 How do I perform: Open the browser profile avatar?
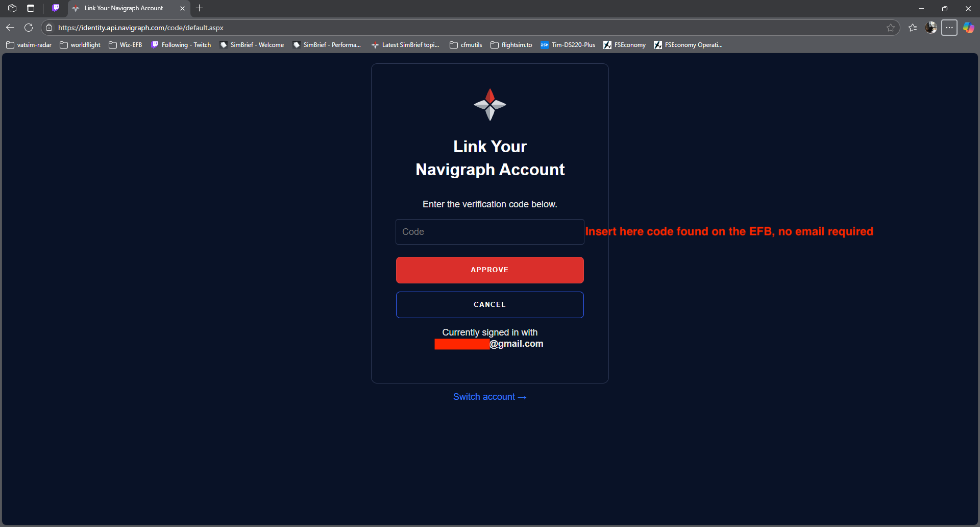pos(931,28)
